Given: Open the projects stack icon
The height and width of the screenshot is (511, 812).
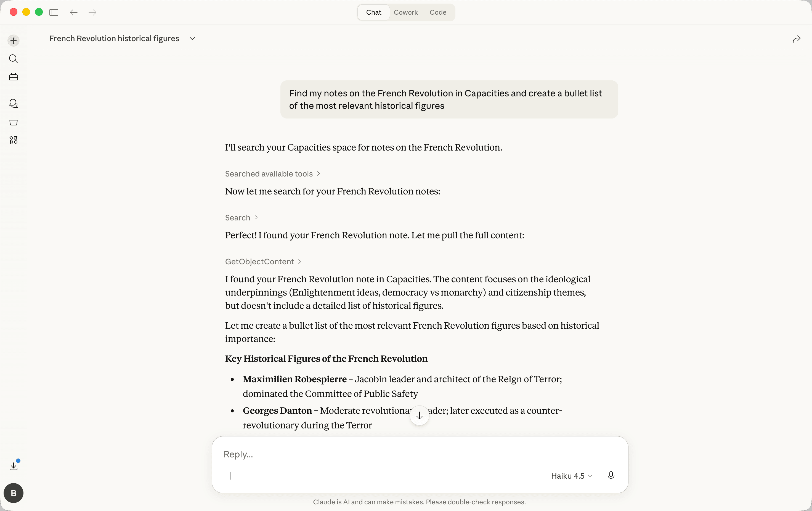Looking at the screenshot, I should [14, 122].
